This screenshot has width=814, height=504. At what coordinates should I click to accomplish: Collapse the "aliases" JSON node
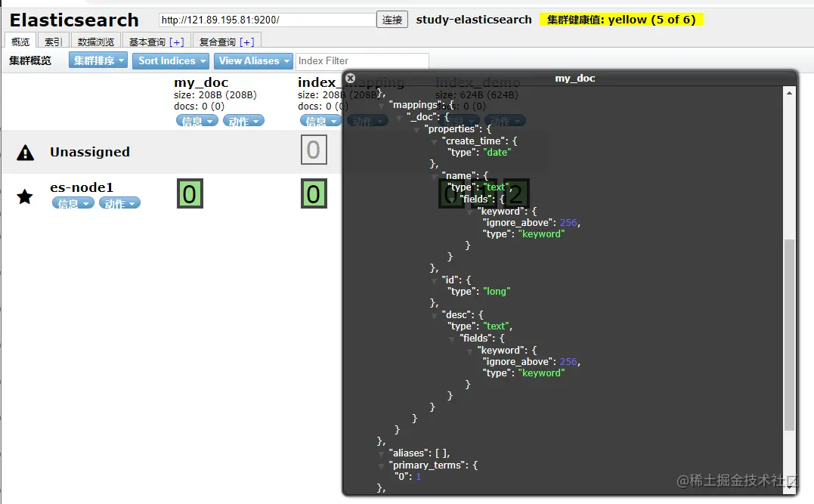tap(382, 453)
